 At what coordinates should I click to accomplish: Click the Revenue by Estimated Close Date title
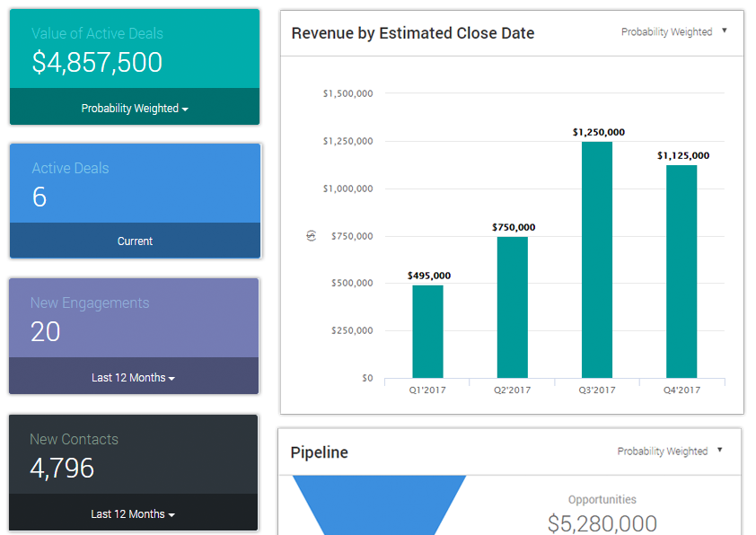[x=413, y=33]
